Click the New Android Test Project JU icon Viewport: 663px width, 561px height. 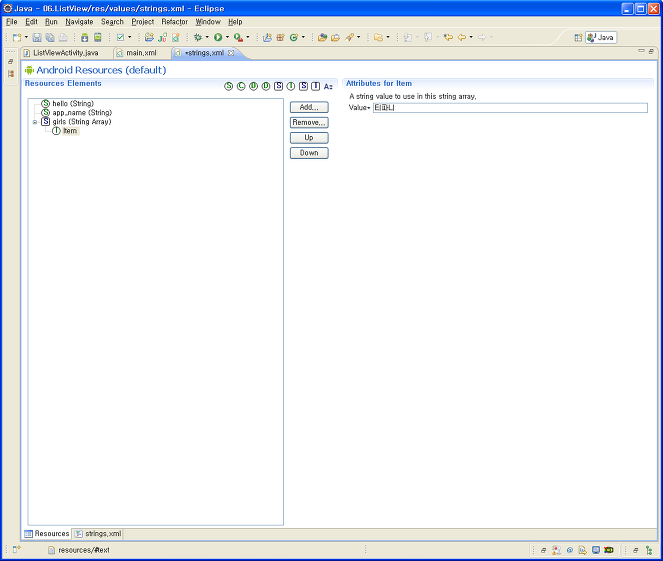coord(162,38)
